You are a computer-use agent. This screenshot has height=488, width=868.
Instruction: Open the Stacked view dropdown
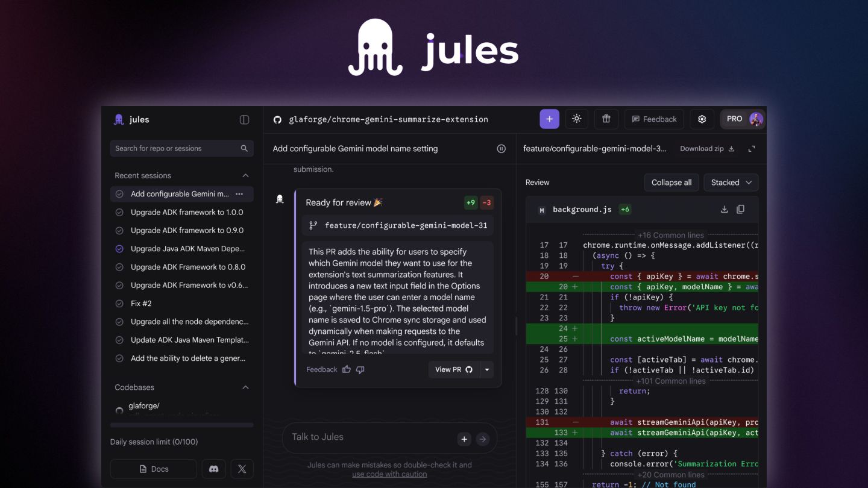[x=731, y=183]
